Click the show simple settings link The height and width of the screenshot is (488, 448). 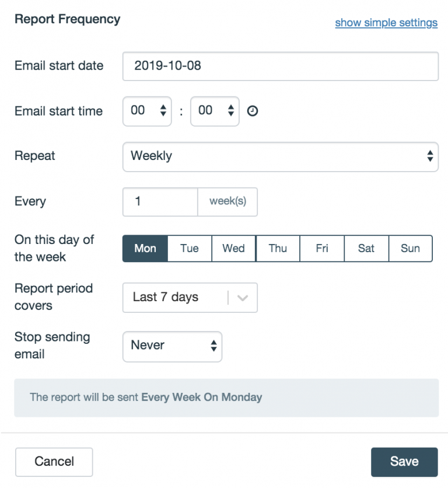386,23
